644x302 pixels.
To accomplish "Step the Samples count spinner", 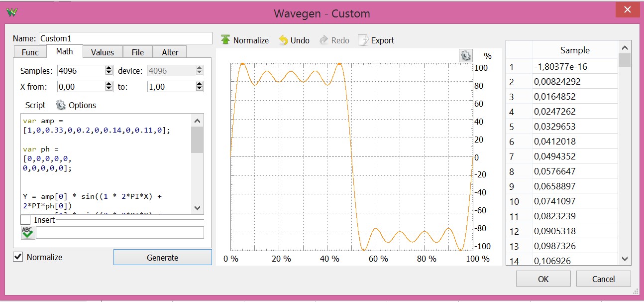I will [109, 71].
